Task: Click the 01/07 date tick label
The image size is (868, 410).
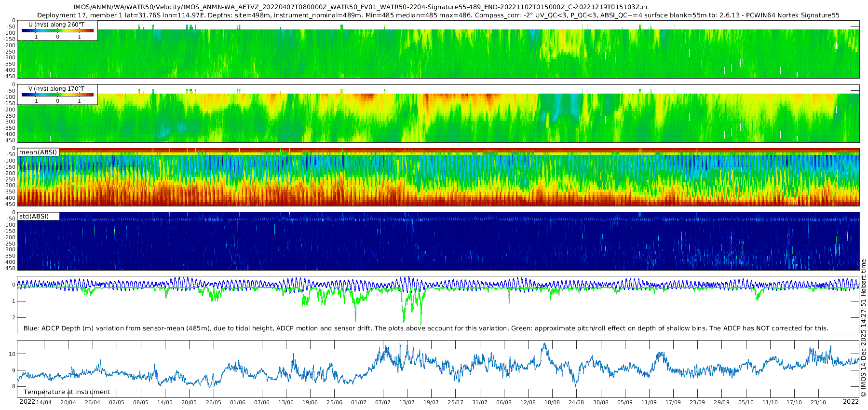Action: click(358, 402)
